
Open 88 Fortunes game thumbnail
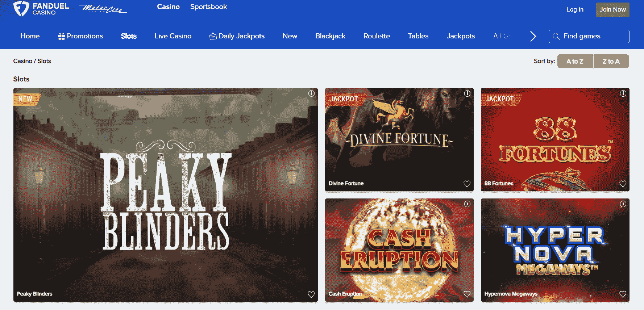555,139
